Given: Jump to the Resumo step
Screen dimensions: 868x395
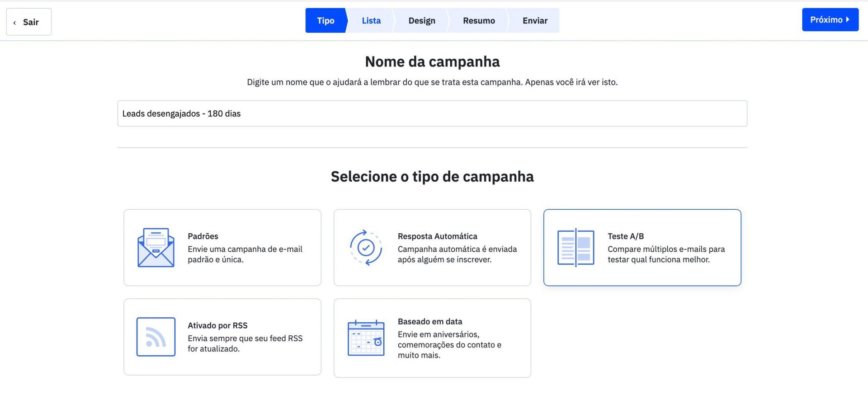Looking at the screenshot, I should pyautogui.click(x=479, y=20).
